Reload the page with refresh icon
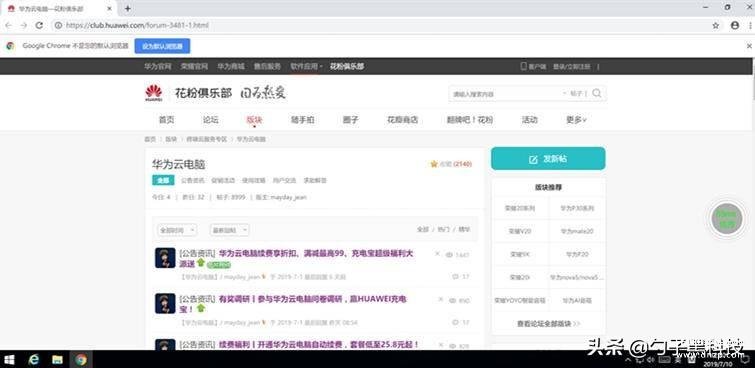Screen dimensions: 755x368 coord(39,25)
